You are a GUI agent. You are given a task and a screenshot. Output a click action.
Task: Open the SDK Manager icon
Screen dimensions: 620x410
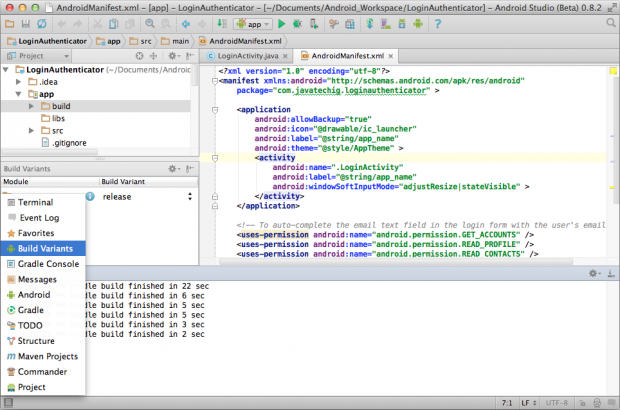[402, 24]
